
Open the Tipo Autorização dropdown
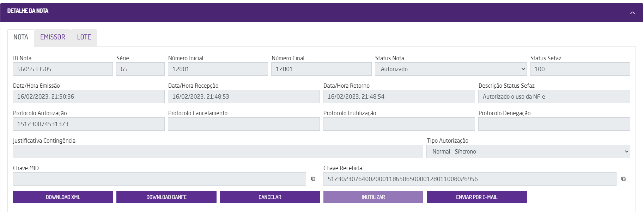click(x=528, y=151)
